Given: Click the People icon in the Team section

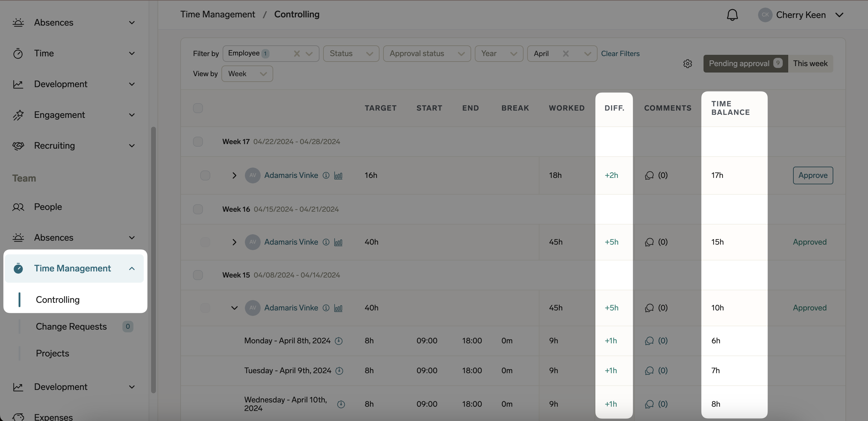Looking at the screenshot, I should 18,207.
